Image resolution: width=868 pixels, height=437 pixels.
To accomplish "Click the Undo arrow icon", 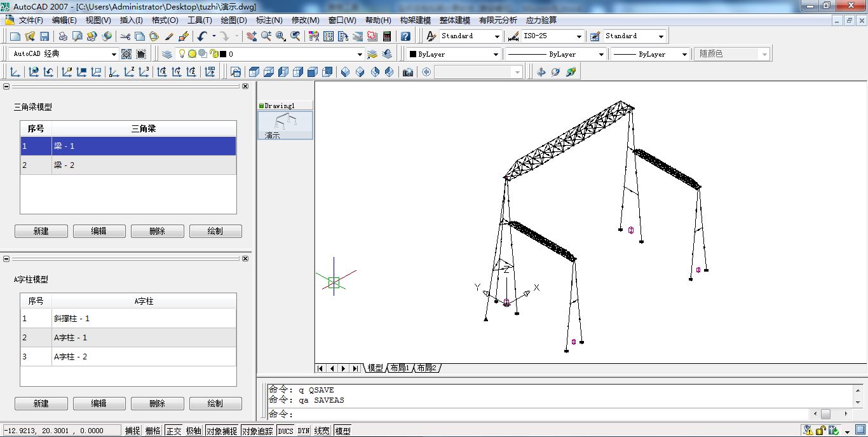I will pos(202,36).
